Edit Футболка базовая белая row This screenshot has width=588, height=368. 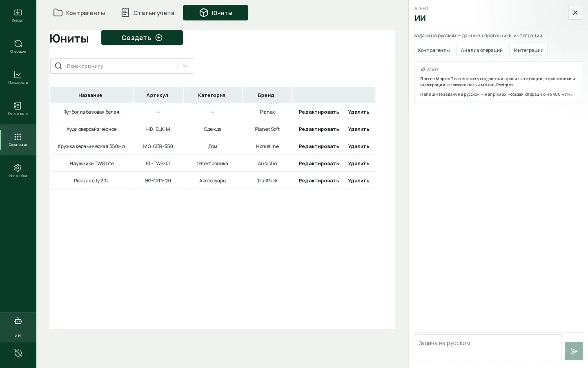318,112
